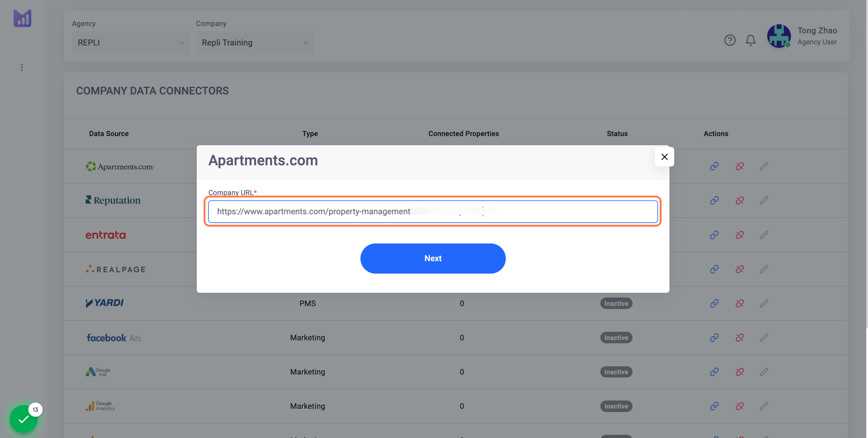
Task: Click the connect link icon for RealPage row
Action: pos(714,269)
